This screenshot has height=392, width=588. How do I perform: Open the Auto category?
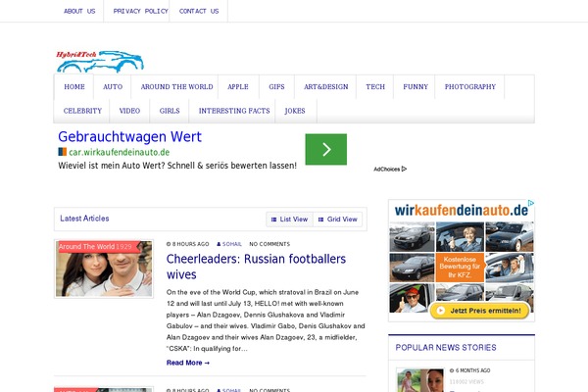(113, 86)
